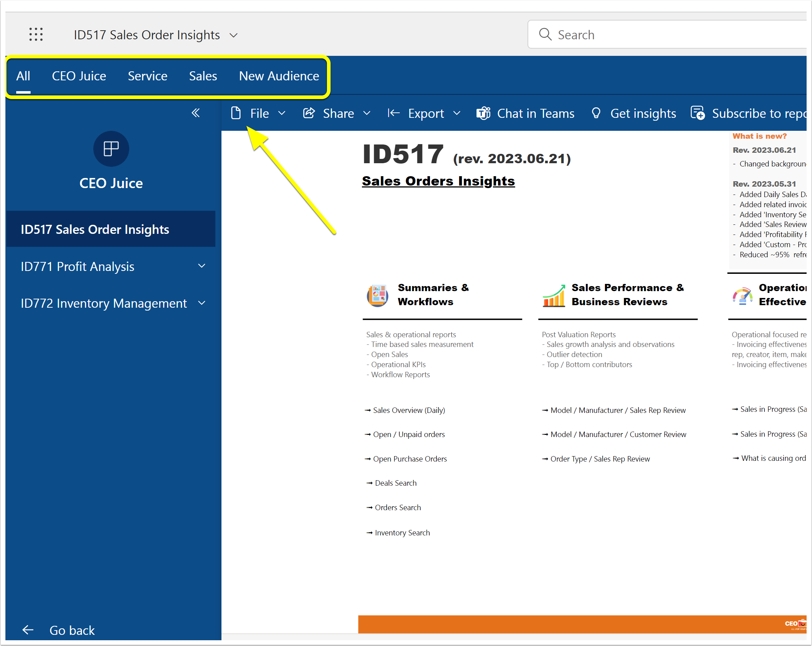This screenshot has height=646, width=812.
Task: Open the ID517 Sales Order Insights title dropdown
Action: (233, 35)
